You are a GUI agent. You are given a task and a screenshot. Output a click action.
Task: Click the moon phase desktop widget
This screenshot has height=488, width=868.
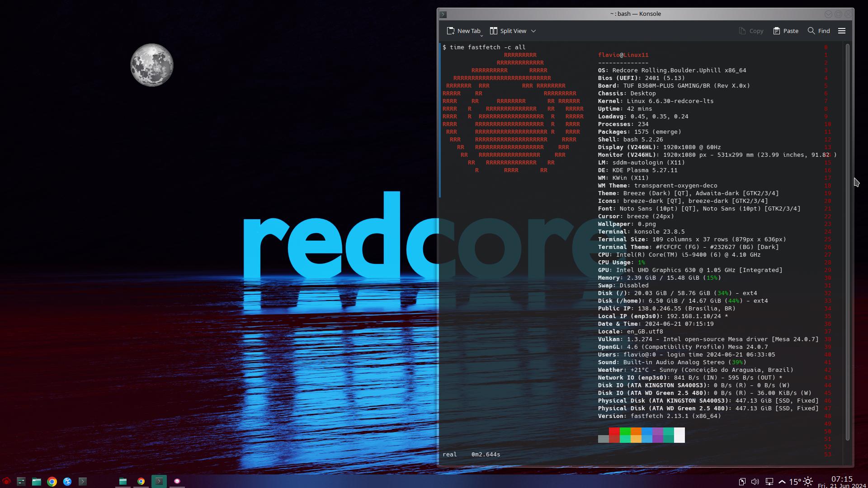click(152, 65)
